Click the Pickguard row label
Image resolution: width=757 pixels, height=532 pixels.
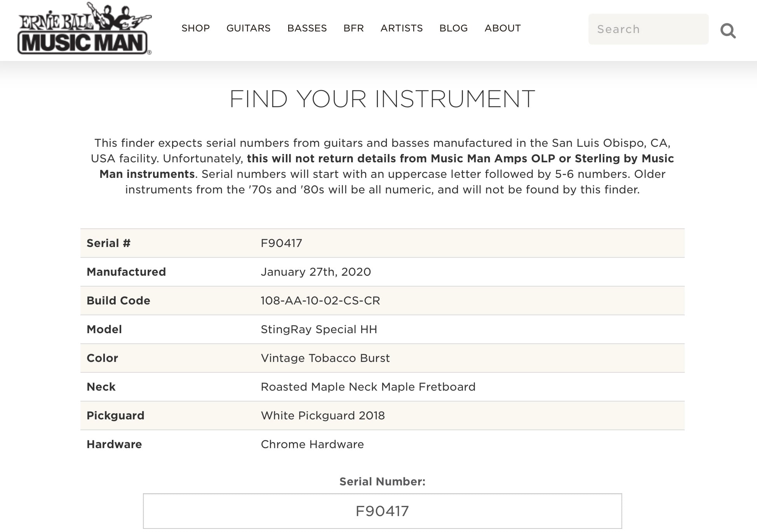pos(115,416)
